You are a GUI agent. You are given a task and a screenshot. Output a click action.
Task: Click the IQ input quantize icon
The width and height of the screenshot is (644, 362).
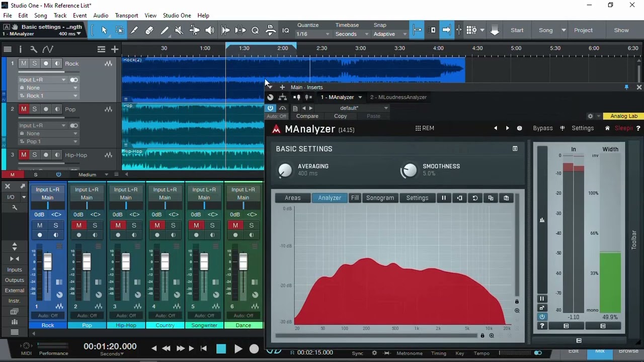(x=286, y=30)
